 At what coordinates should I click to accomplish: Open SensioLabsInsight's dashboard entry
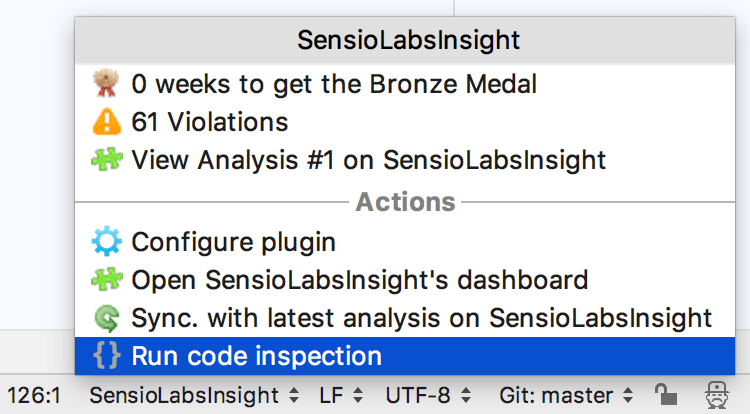click(359, 280)
